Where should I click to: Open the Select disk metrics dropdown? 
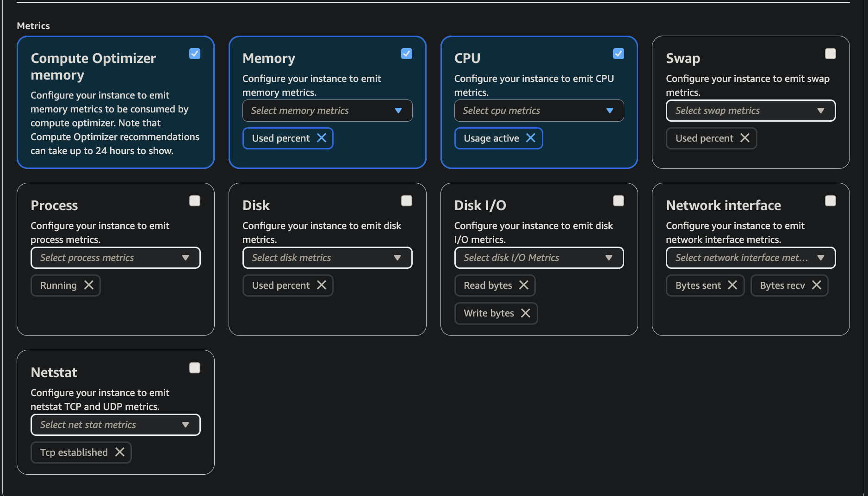coord(327,258)
